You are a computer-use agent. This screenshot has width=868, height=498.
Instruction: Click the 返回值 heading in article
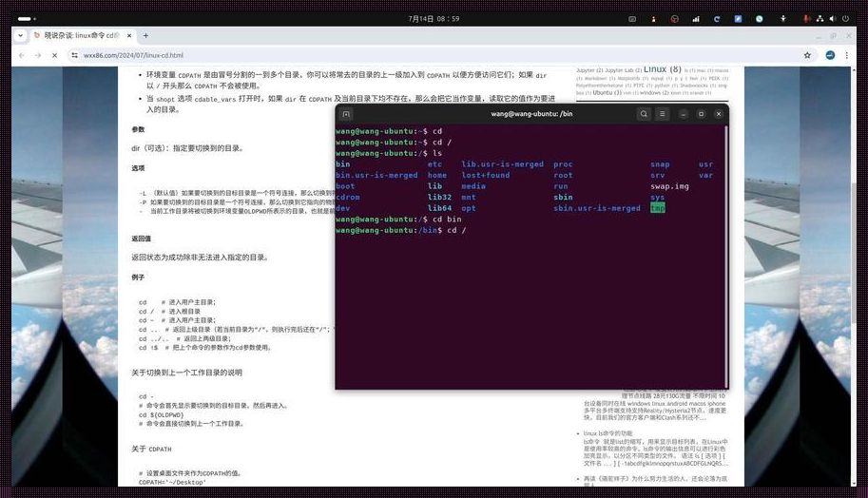[x=141, y=239]
